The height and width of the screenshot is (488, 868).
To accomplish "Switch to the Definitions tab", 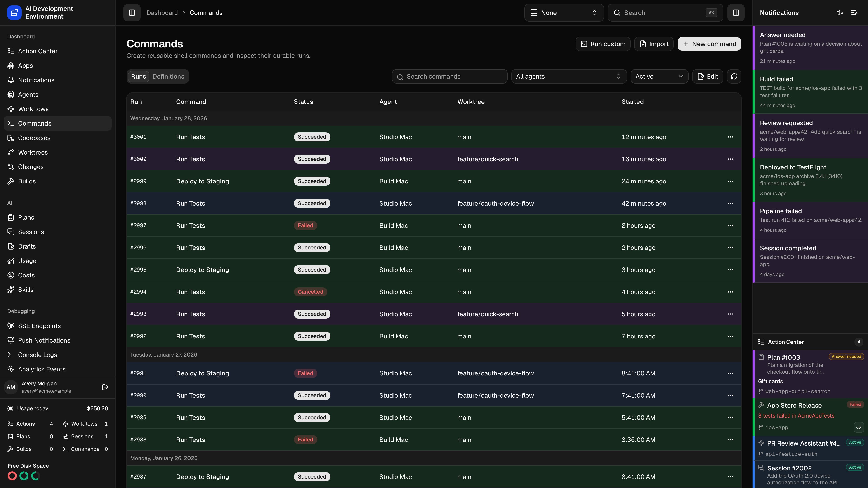I will pos(168,76).
